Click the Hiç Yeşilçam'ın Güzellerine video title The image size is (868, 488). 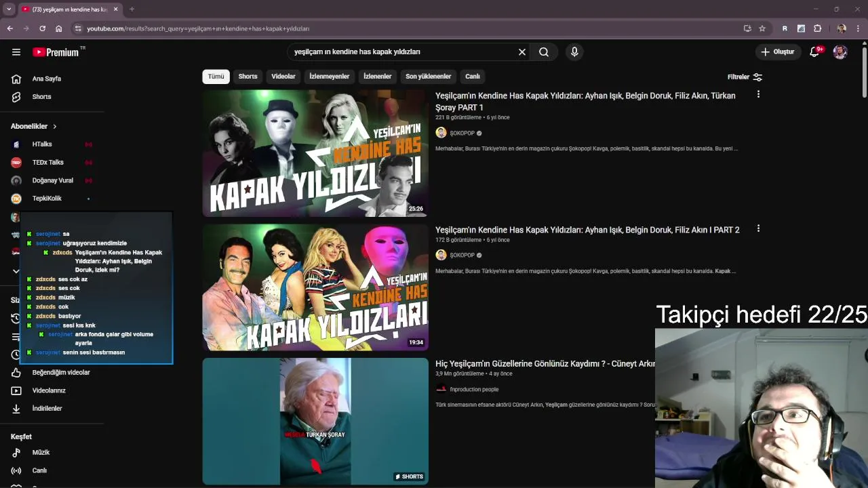pos(545,364)
